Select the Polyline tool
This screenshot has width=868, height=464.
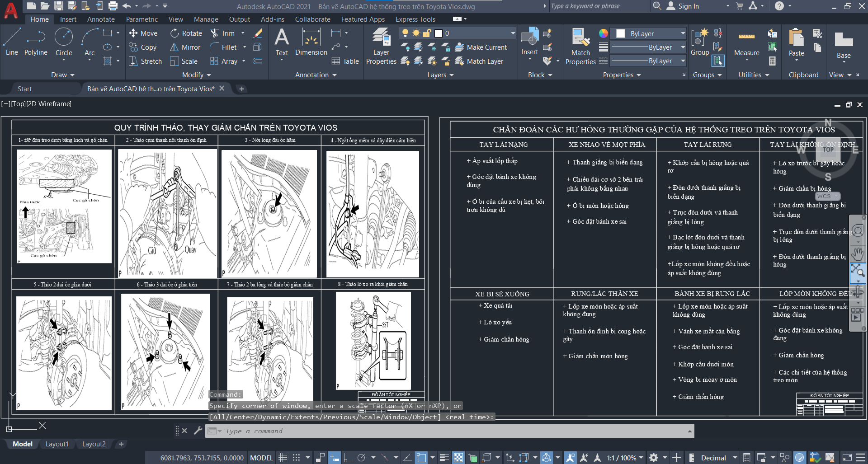(x=36, y=42)
